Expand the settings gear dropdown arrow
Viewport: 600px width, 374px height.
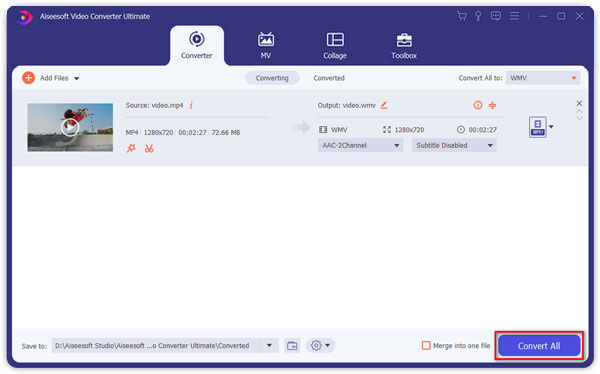[328, 345]
